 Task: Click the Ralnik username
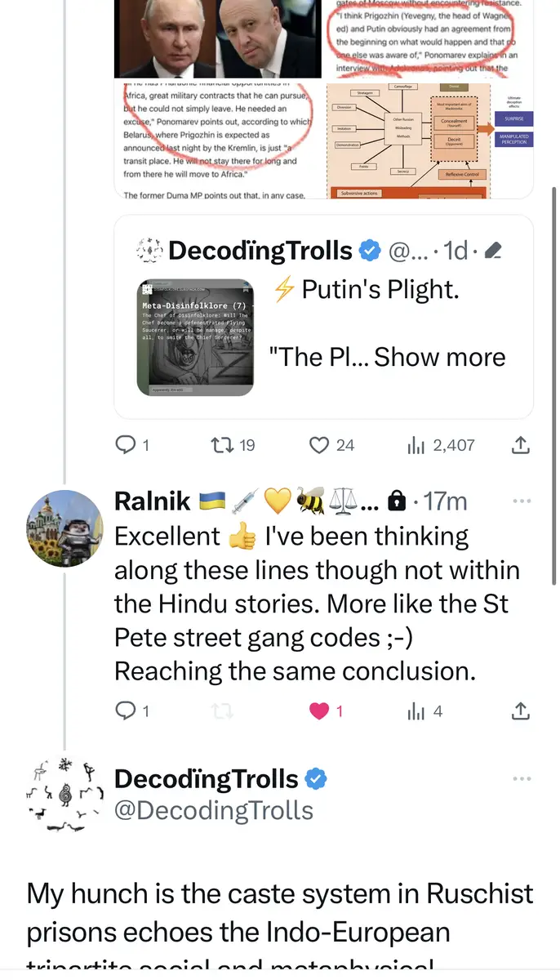click(x=152, y=501)
